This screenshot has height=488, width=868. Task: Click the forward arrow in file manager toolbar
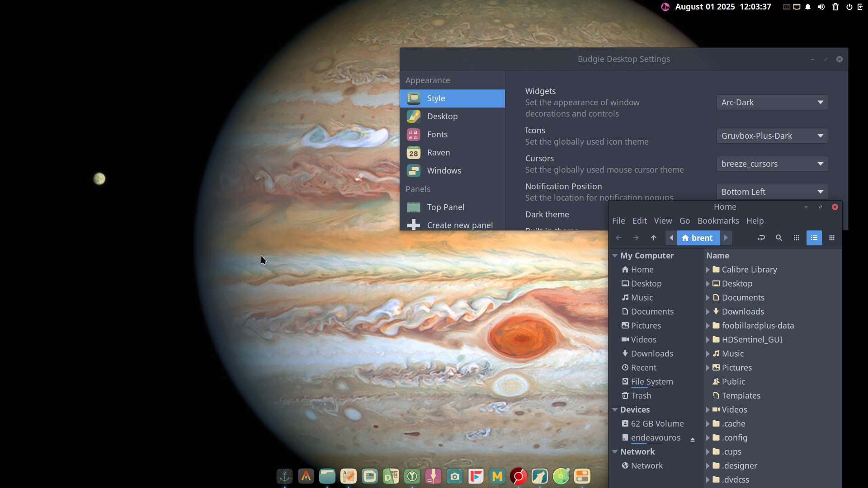[636, 238]
